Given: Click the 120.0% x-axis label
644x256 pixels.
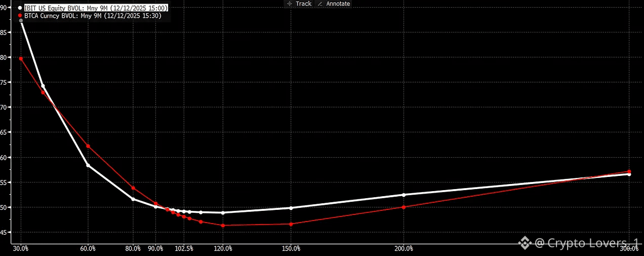Looking at the screenshot, I should point(223,248).
